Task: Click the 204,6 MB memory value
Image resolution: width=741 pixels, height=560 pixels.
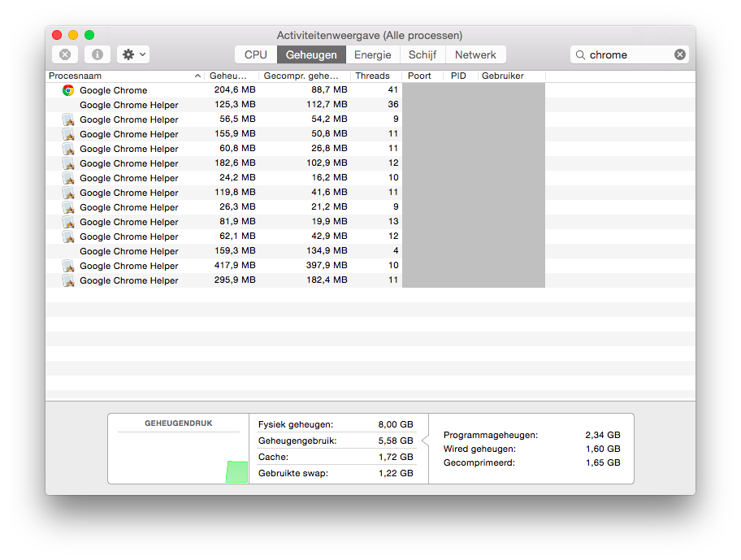Action: pos(235,89)
